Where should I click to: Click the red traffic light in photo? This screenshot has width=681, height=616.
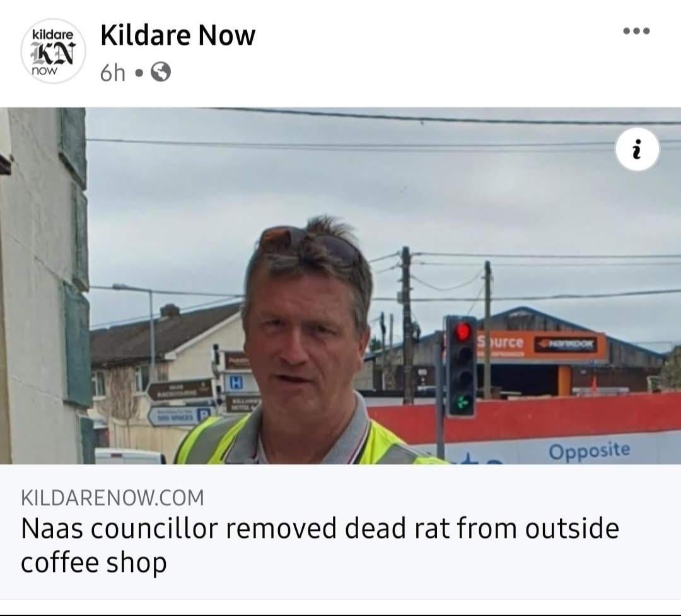point(462,332)
